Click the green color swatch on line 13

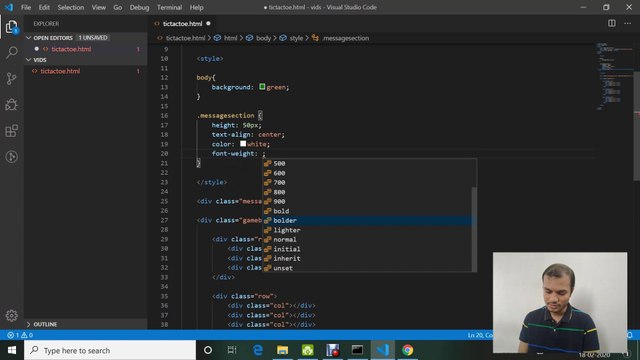tap(262, 87)
